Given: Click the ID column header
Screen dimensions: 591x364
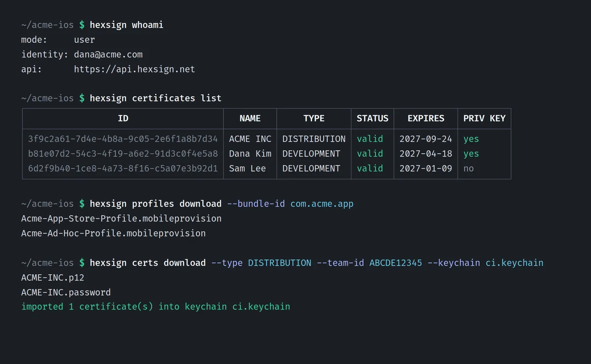Looking at the screenshot, I should (123, 119).
